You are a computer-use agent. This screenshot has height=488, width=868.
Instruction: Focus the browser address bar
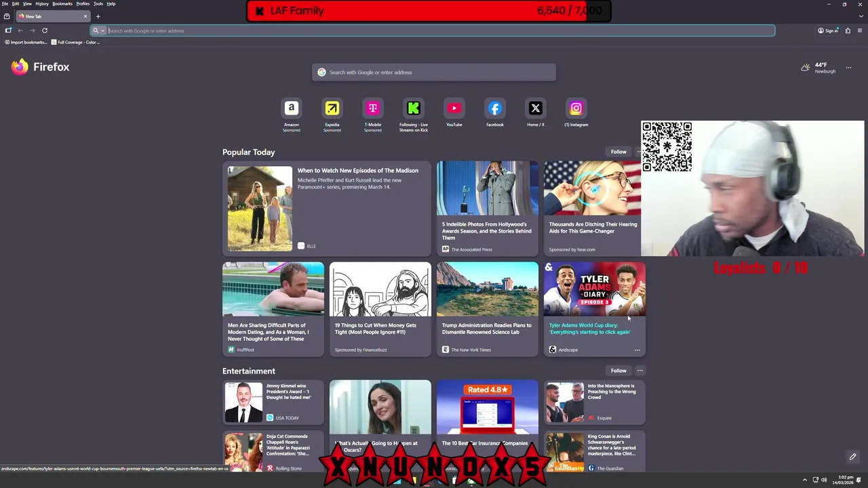coord(434,30)
